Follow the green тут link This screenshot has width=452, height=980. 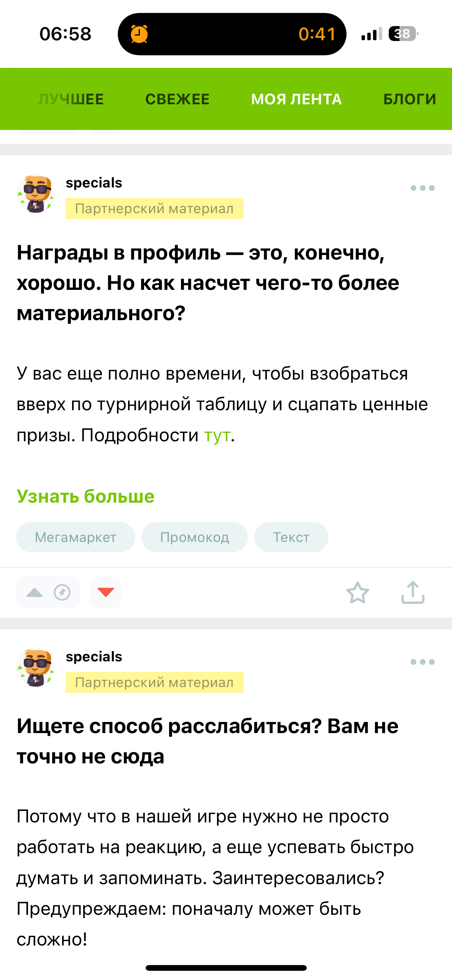coord(217,436)
